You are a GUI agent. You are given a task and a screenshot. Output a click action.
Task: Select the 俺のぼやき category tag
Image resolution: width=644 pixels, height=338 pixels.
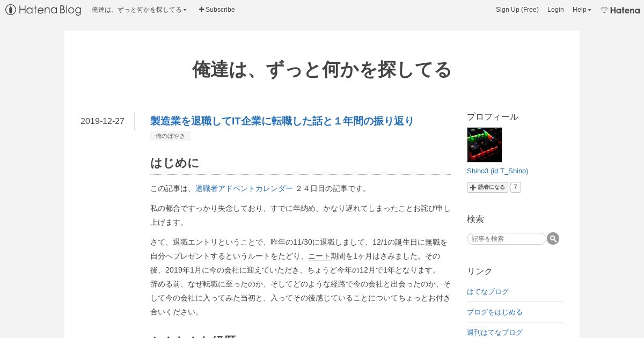point(170,136)
